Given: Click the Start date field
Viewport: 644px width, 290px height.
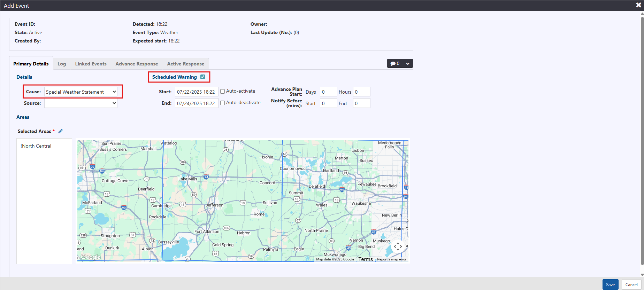Looking at the screenshot, I should tap(196, 92).
